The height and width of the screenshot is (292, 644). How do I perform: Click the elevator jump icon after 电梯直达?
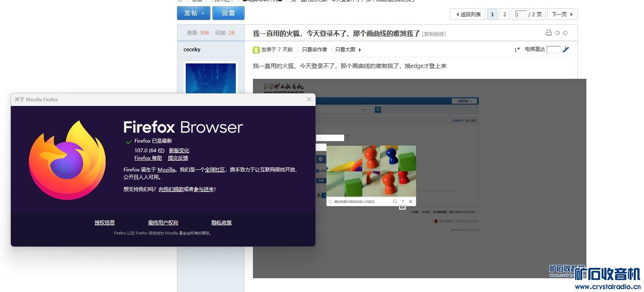click(566, 49)
